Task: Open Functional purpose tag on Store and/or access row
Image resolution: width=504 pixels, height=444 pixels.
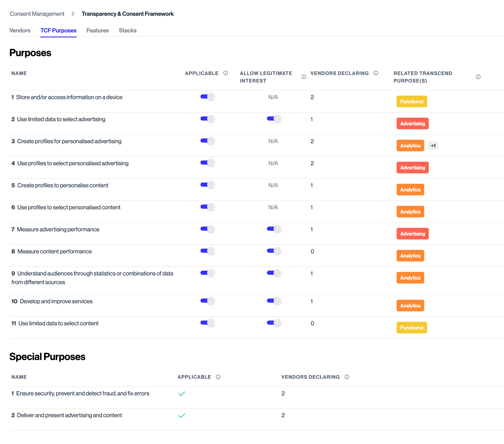Action: [x=411, y=102]
